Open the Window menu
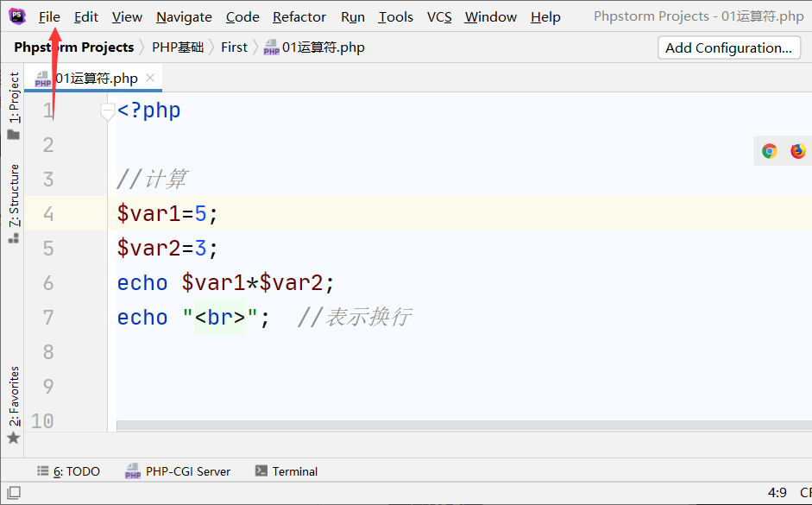The image size is (812, 505). pos(490,17)
